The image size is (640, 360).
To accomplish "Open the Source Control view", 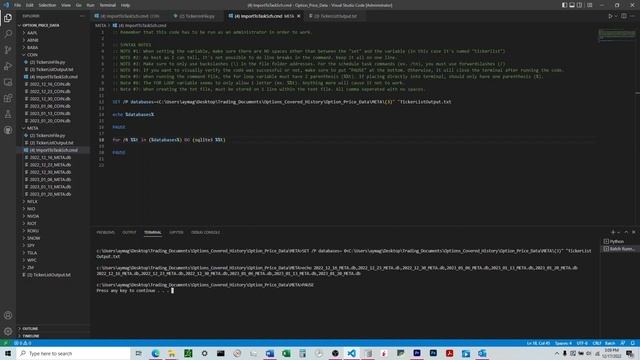I will pos(8,50).
